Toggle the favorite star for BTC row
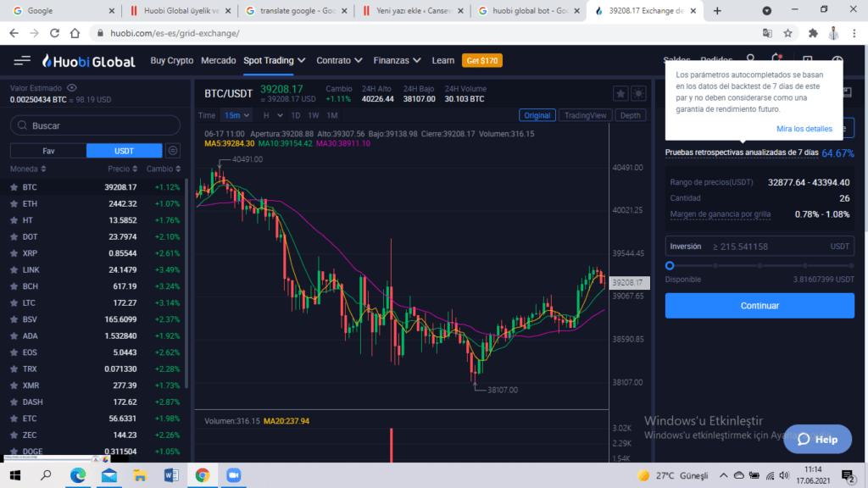Viewport: 868px width, 488px height. tap(14, 187)
